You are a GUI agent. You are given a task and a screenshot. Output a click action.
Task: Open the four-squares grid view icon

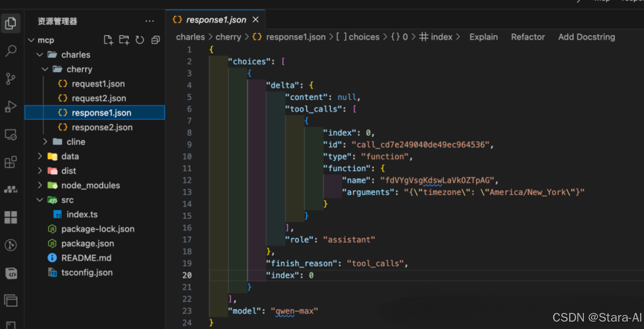coord(11,217)
